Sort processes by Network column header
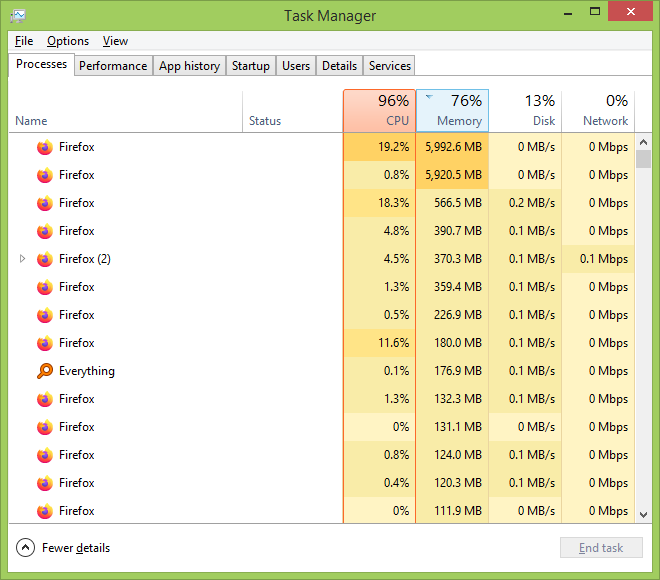This screenshot has height=580, width=660. click(x=598, y=111)
